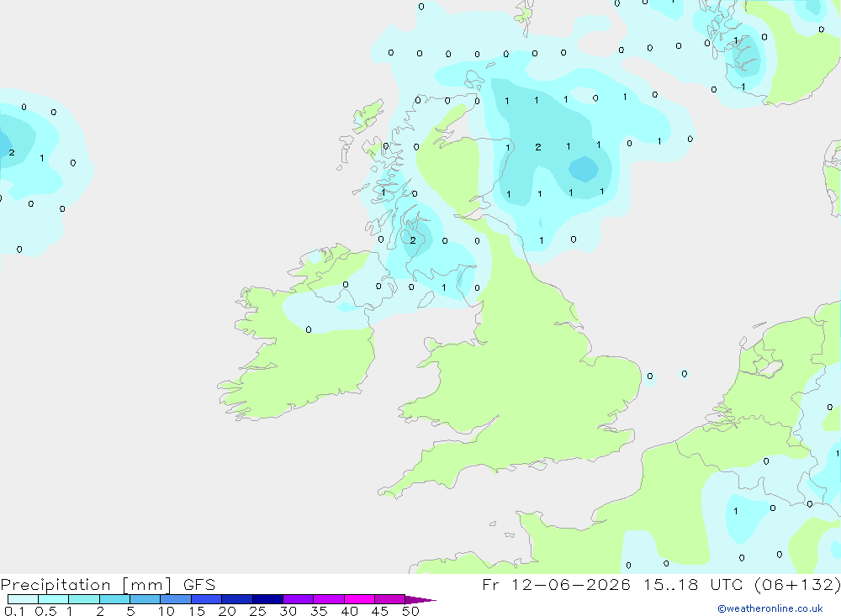This screenshot has width=841, height=616.
Task: Click the legend label "35"
Action: tap(319, 611)
